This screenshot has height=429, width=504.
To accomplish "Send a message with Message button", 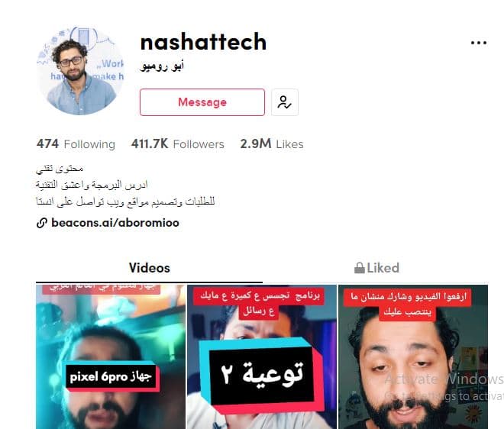I will [202, 102].
